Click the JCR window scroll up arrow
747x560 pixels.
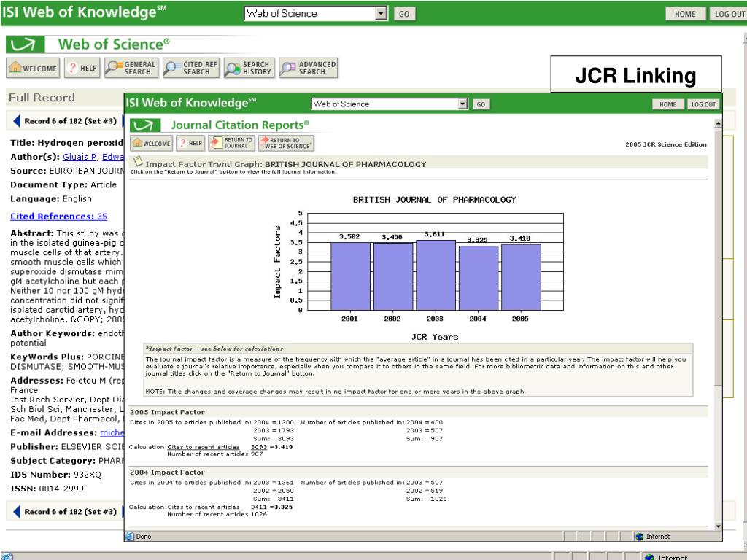pos(718,124)
